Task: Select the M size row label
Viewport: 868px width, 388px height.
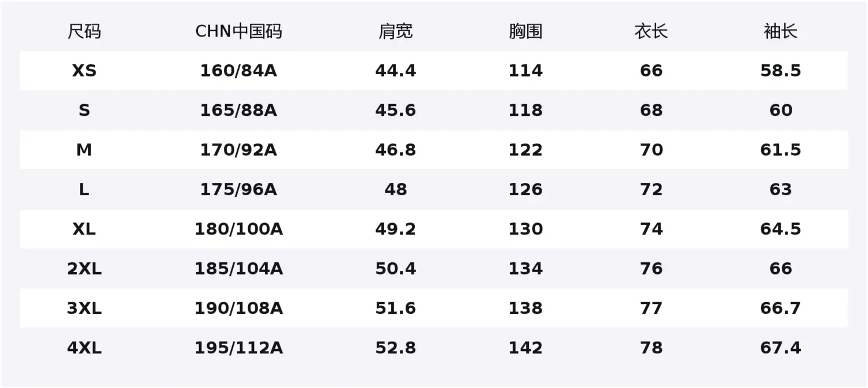Action: point(84,150)
